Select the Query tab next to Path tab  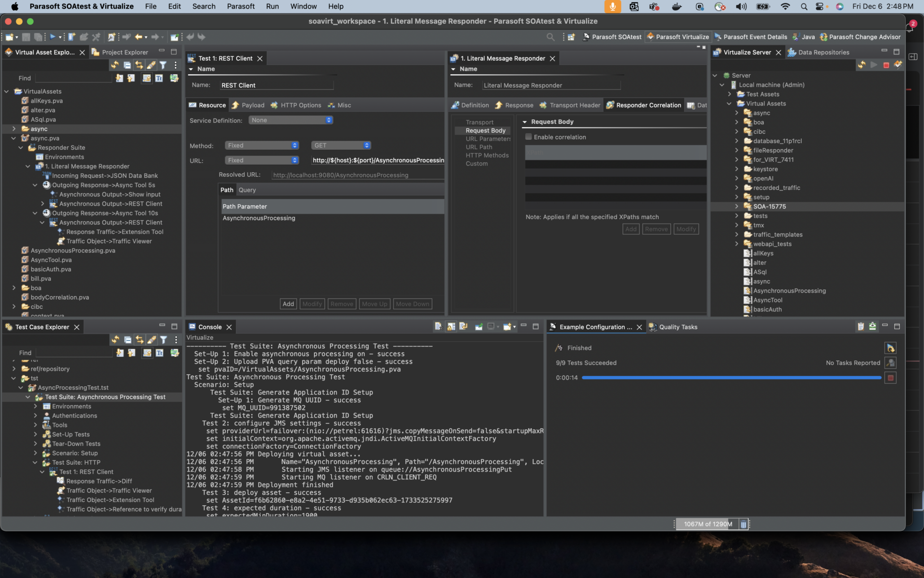coord(247,190)
